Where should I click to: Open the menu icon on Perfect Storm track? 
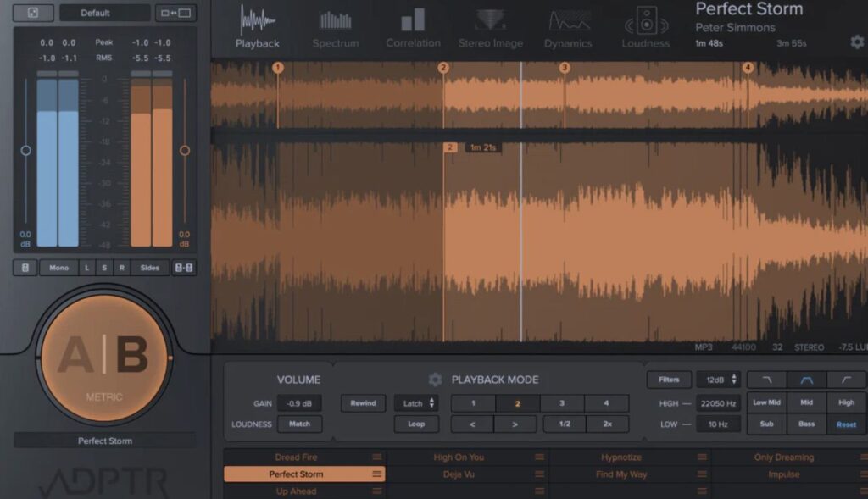tap(376, 474)
